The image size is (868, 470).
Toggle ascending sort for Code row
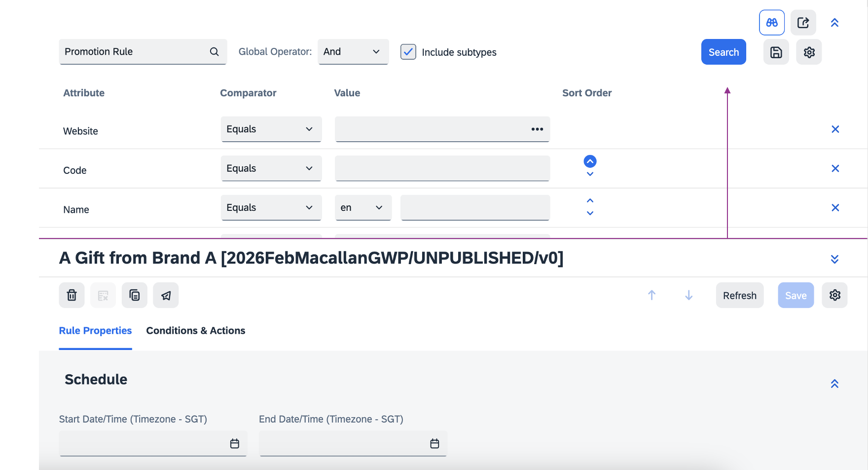590,161
